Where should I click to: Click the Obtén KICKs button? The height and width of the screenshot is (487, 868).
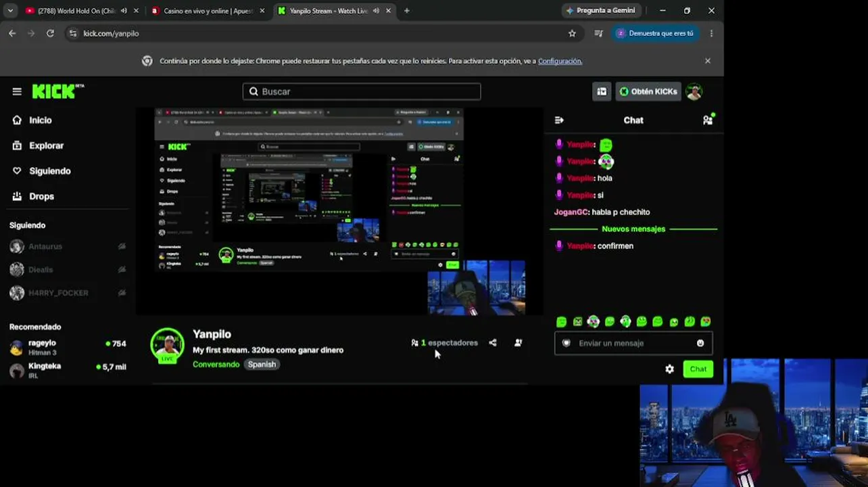pyautogui.click(x=648, y=91)
